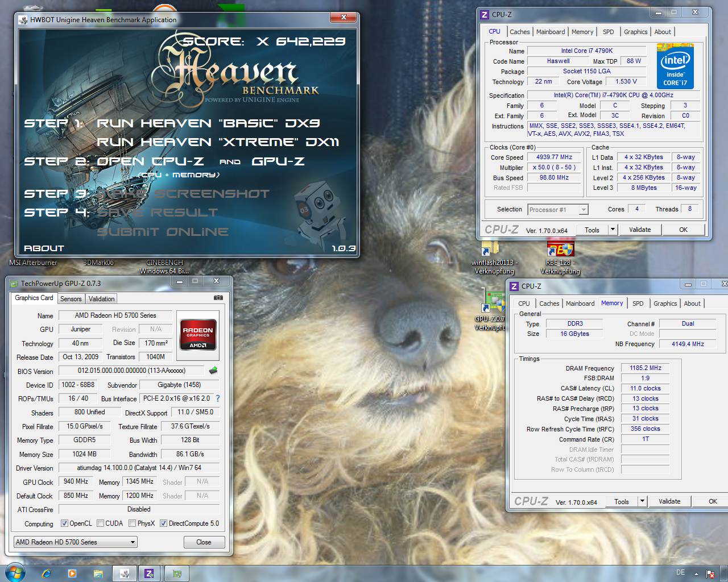Open Mainboard tab in top CPU-Z window
The height and width of the screenshot is (582, 728).
tap(551, 32)
